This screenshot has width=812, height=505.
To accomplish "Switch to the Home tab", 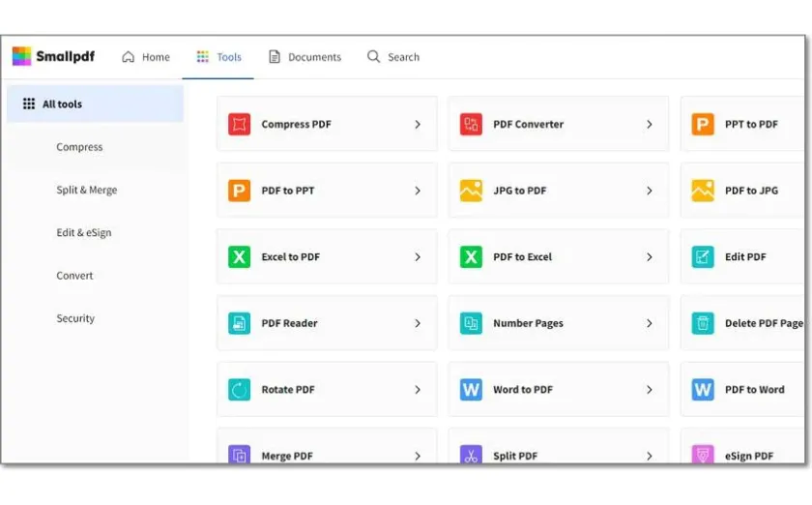I will [146, 57].
